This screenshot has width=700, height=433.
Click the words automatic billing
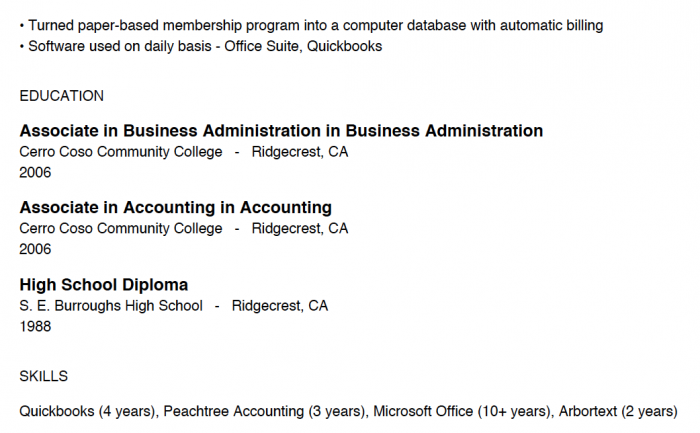tap(551, 25)
